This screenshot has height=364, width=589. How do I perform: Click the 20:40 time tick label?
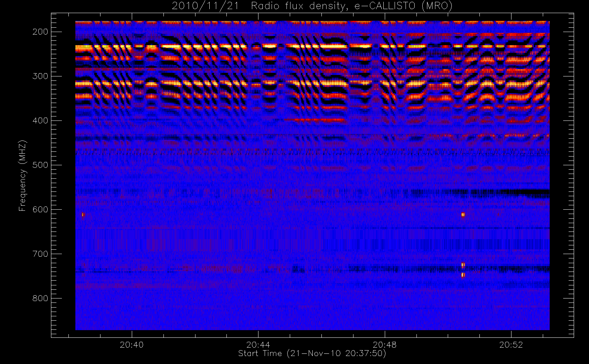[132, 345]
